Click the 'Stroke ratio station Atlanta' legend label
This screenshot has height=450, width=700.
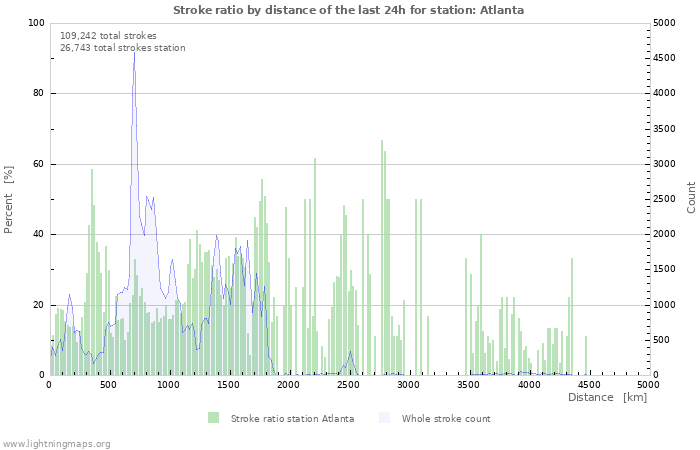click(x=292, y=419)
